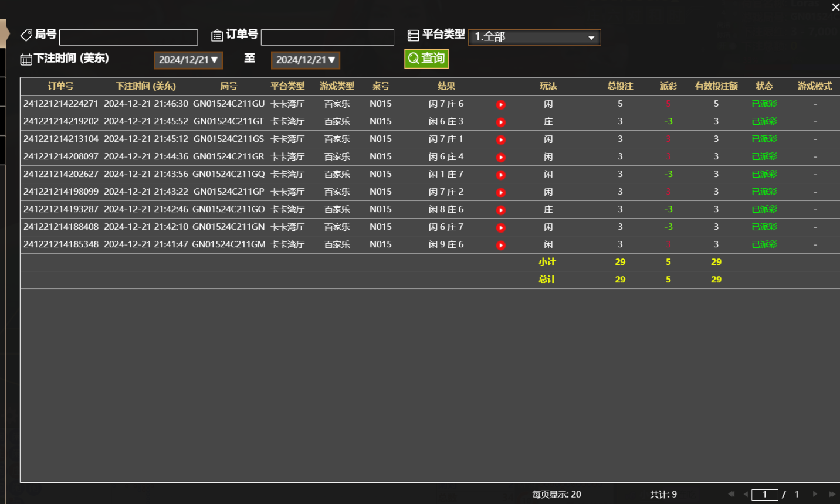This screenshot has width=840, height=504.
Task: Click the replay icon on the 21:41:47 bet row
Action: point(500,244)
